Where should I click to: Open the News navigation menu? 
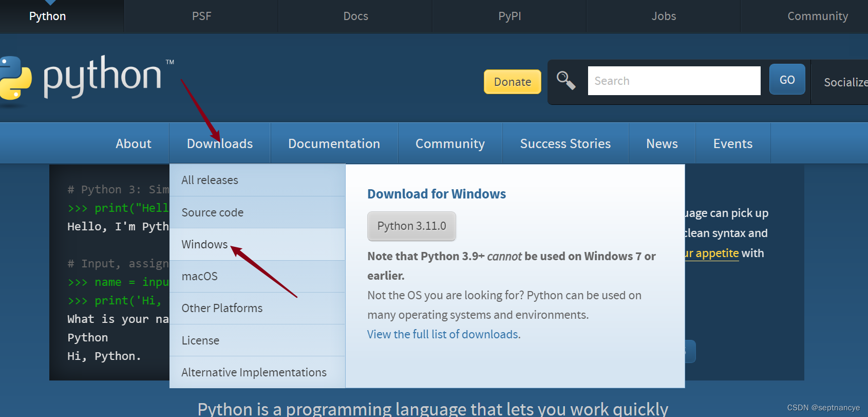[662, 143]
